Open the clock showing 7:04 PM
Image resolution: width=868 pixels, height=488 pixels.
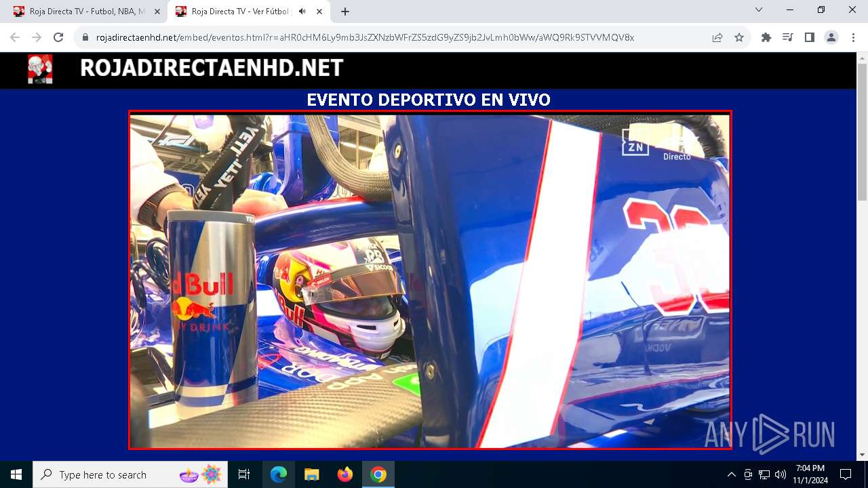[x=810, y=474]
